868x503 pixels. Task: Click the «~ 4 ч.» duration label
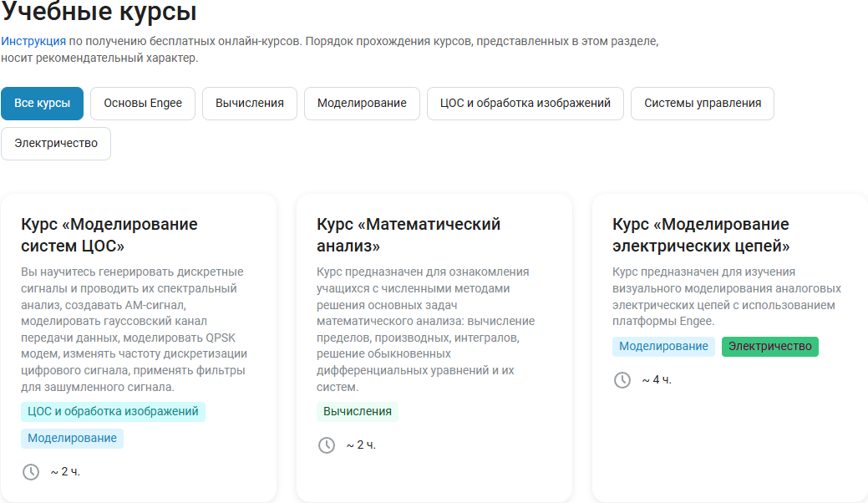click(656, 380)
